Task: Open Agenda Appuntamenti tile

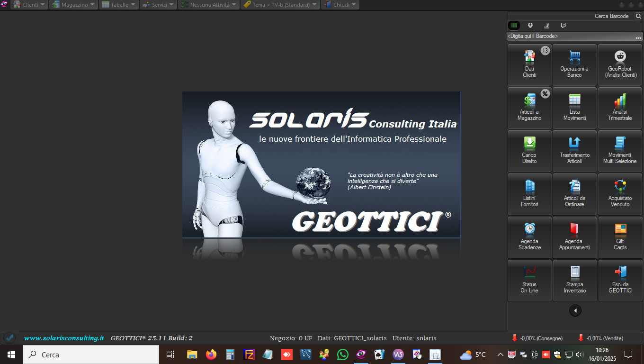Action: [x=574, y=237]
